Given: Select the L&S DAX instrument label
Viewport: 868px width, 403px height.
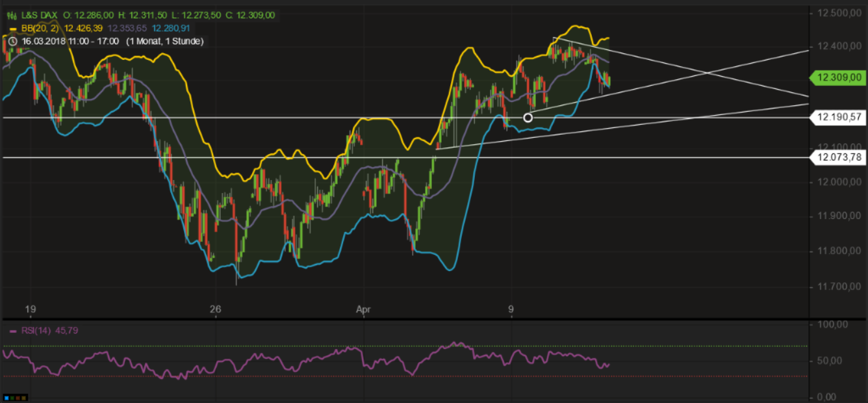Looking at the screenshot, I should click(40, 14).
